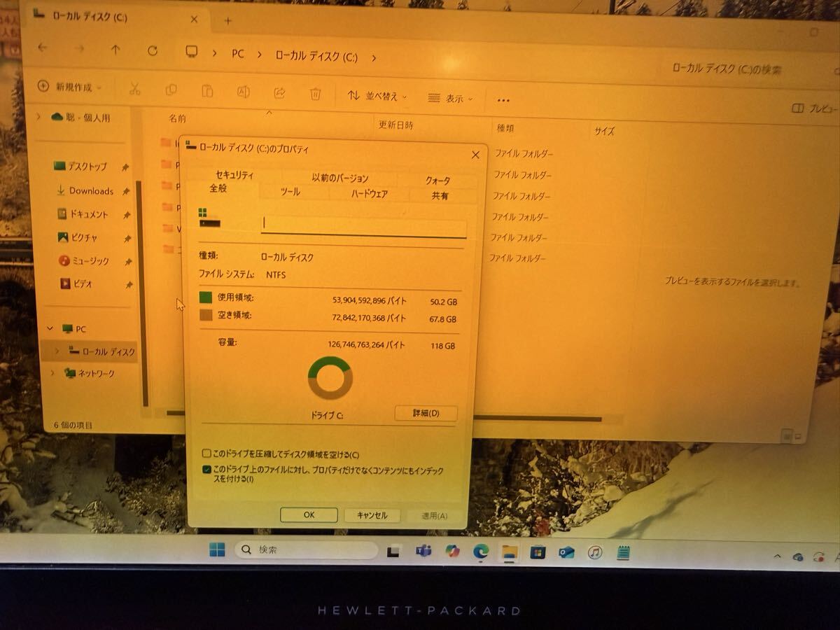The width and height of the screenshot is (840, 630).
Task: Open the 並べ替え sort dropdown
Action: coord(378,96)
